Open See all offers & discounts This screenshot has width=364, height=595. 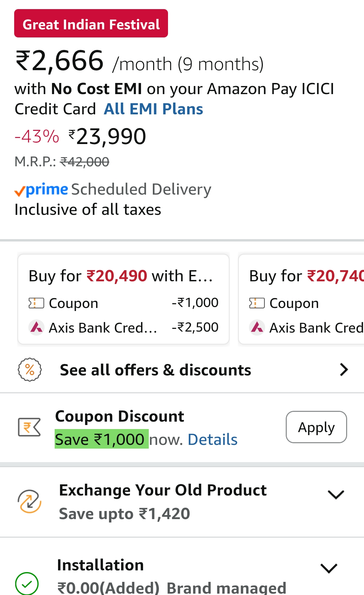click(156, 370)
